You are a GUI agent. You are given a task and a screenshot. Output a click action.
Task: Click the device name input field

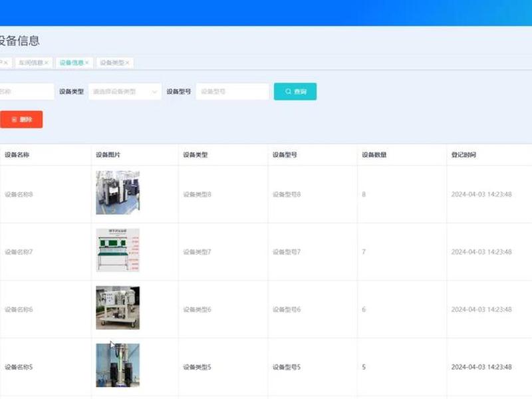pyautogui.click(x=27, y=92)
